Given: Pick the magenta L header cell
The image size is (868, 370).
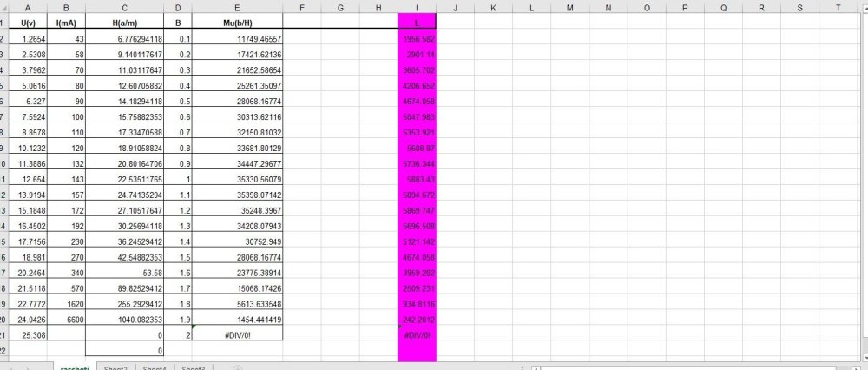Looking at the screenshot, I should point(417,22).
